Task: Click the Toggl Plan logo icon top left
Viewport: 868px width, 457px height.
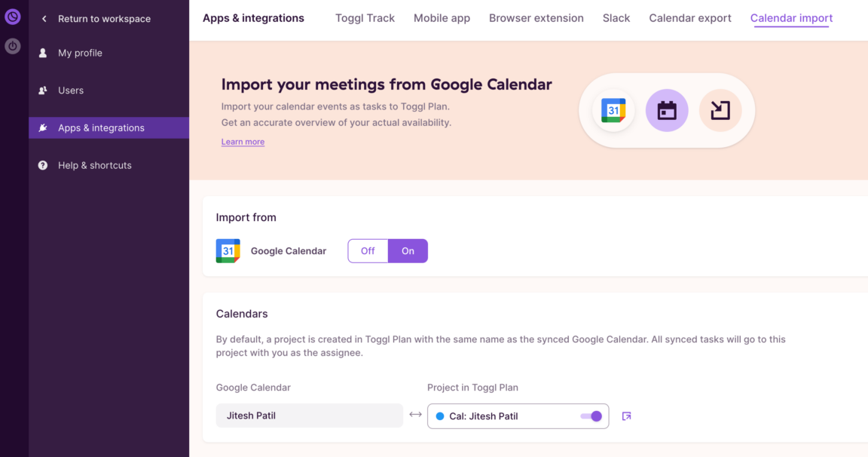Action: 12,16
